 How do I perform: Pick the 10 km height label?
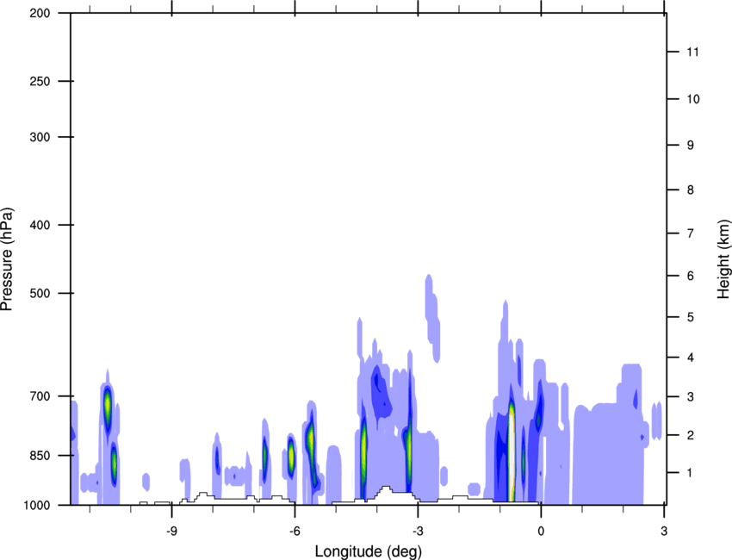(x=693, y=99)
